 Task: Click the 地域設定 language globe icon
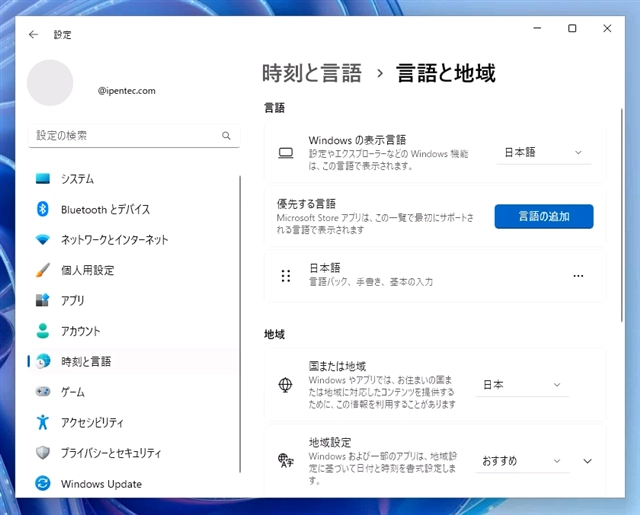[286, 461]
